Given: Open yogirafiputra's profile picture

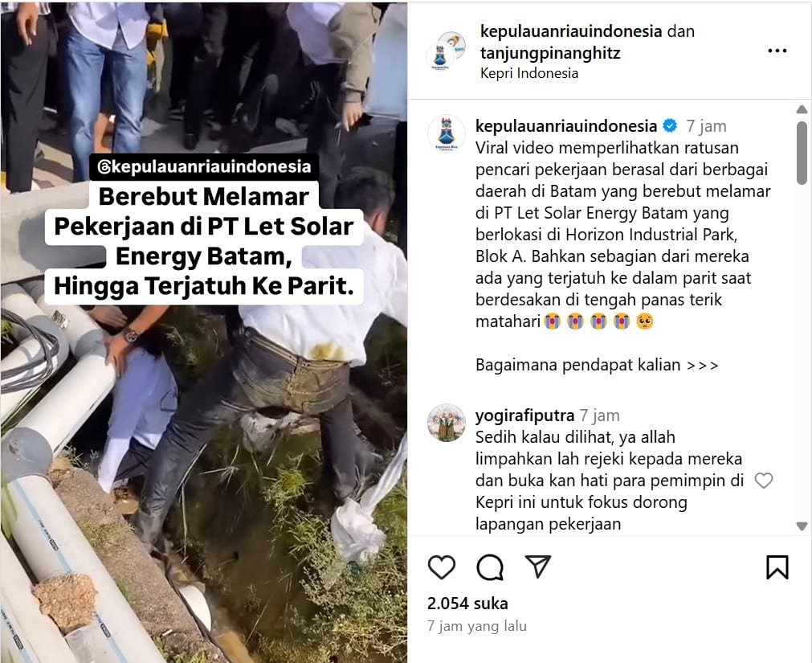Looking at the screenshot, I should click(x=446, y=423).
